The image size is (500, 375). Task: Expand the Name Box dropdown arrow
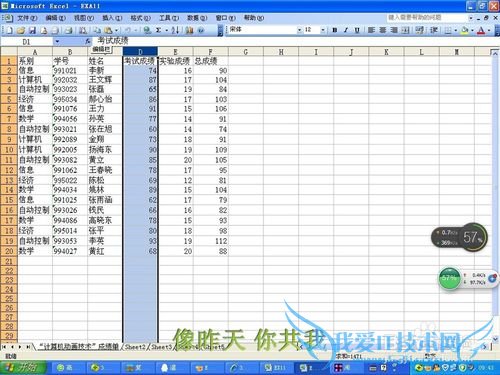pos(57,41)
